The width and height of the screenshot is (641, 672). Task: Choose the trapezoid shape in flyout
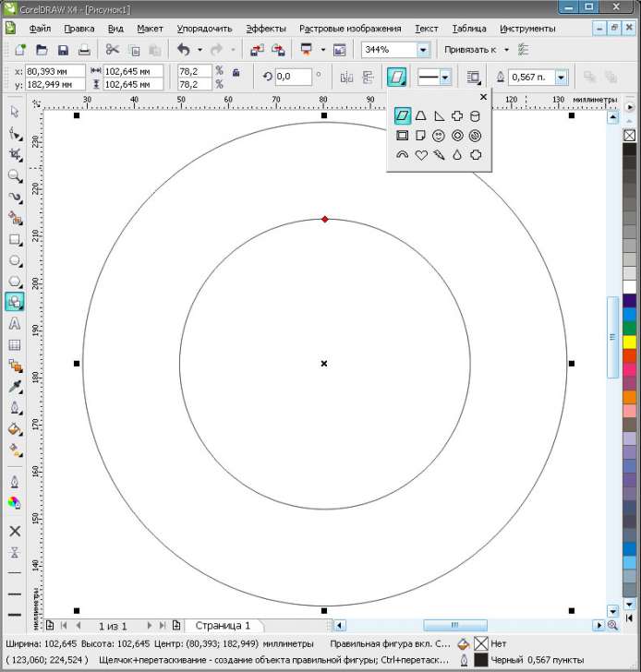pyautogui.click(x=420, y=115)
